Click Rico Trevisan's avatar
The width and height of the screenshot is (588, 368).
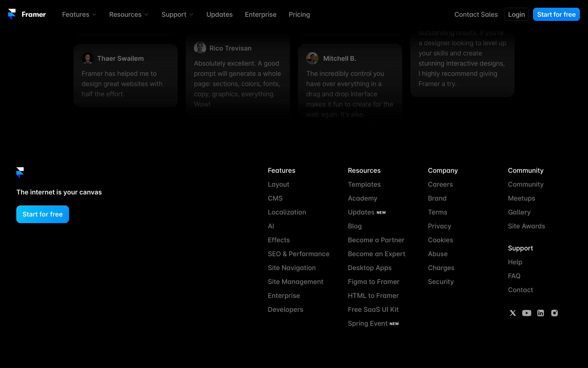click(x=200, y=48)
